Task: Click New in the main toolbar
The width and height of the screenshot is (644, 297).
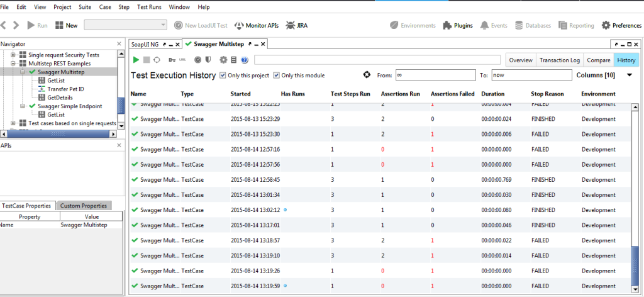Action: [x=66, y=25]
